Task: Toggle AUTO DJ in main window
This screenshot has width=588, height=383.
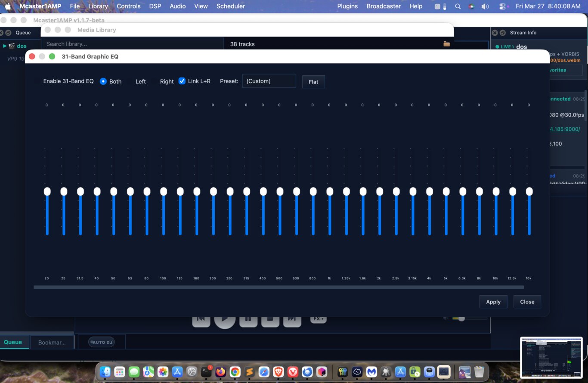Action: coord(101,342)
